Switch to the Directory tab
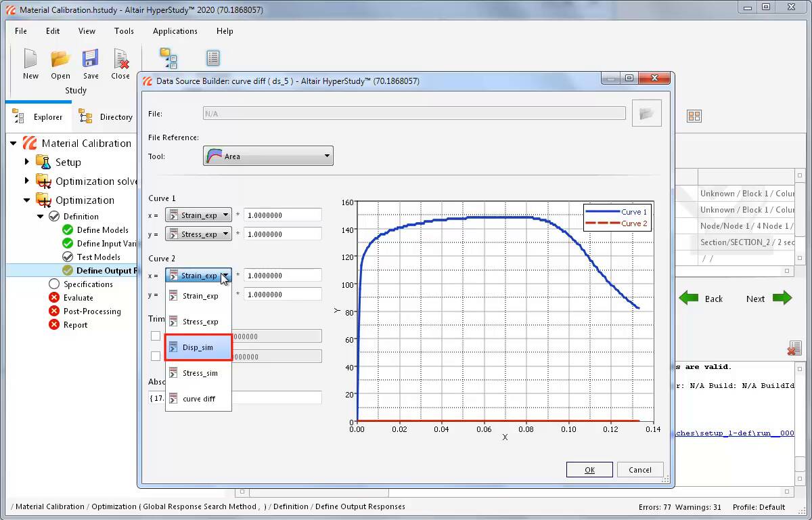This screenshot has height=520, width=812. 106,116
